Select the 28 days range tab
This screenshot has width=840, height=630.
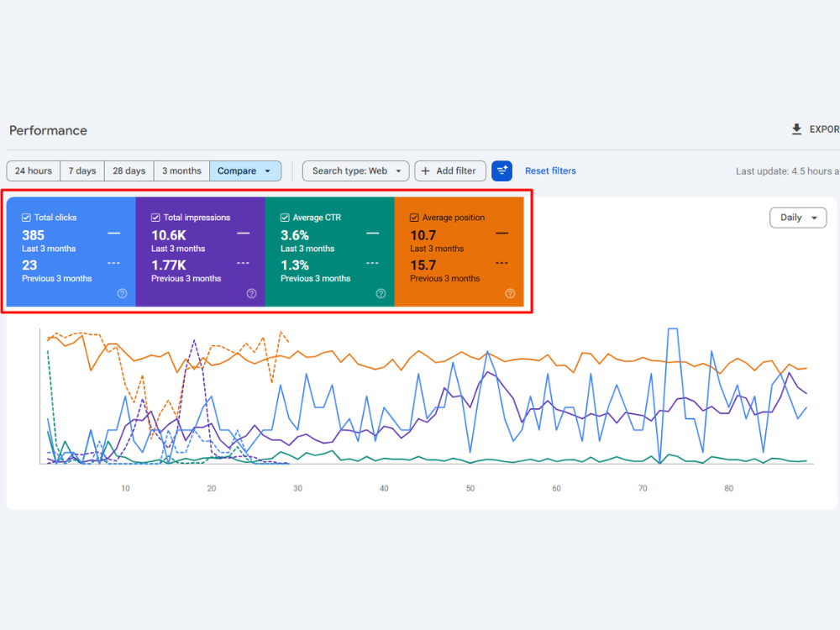point(129,171)
